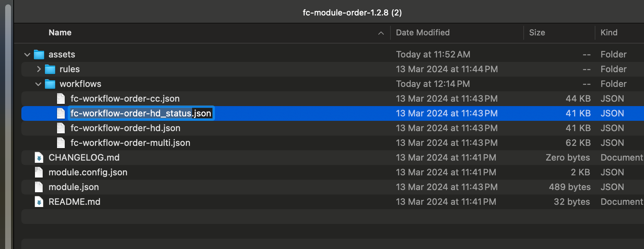Click the module.config.json file icon
Viewport: 644px width, 249px height.
(x=39, y=172)
